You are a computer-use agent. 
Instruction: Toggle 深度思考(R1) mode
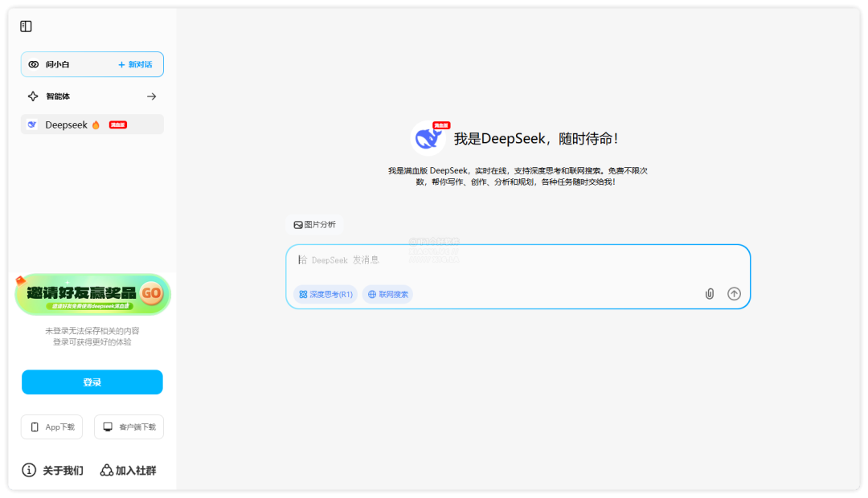point(325,294)
